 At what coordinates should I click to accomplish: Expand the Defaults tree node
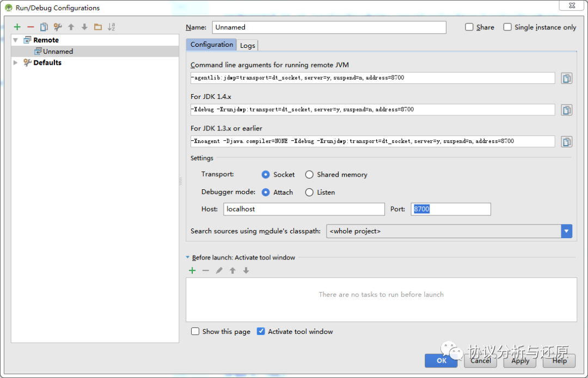tap(15, 63)
